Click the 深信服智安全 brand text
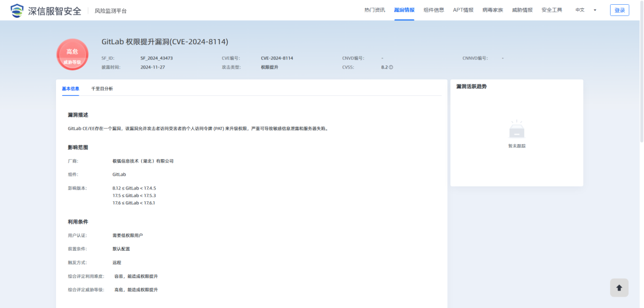The width and height of the screenshot is (644, 308). 55,11
